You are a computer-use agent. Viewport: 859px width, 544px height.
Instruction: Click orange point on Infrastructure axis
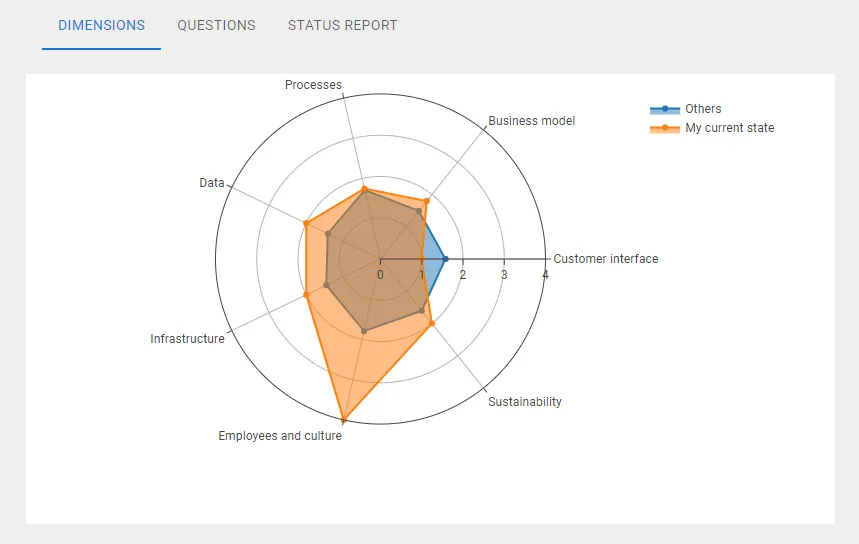(x=305, y=295)
